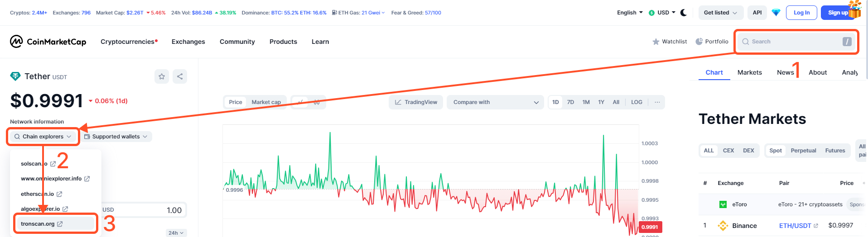Open Portfolio pie chart link
Screen dimensions: 868x237
(712, 42)
